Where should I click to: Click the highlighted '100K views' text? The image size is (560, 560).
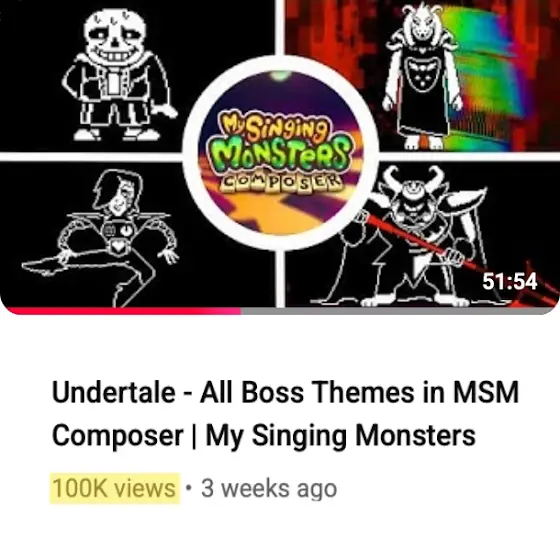tap(114, 488)
